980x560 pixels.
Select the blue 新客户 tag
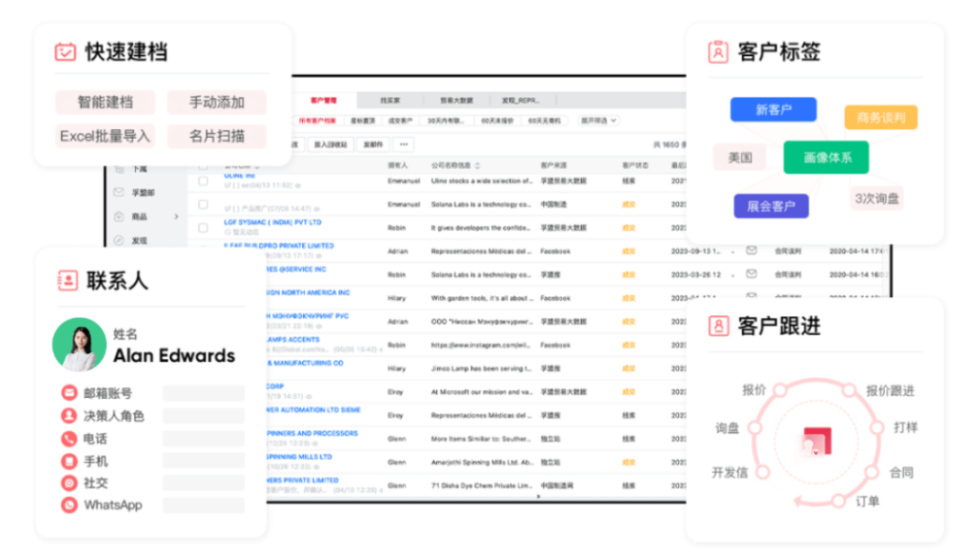click(774, 110)
